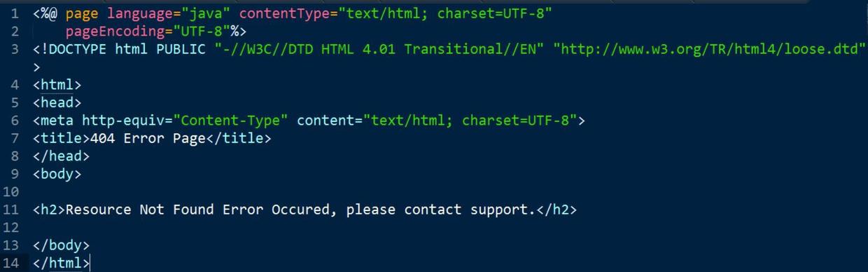Click the closing head tag on line 8
Viewport: 868px width, 272px height.
(x=62, y=156)
